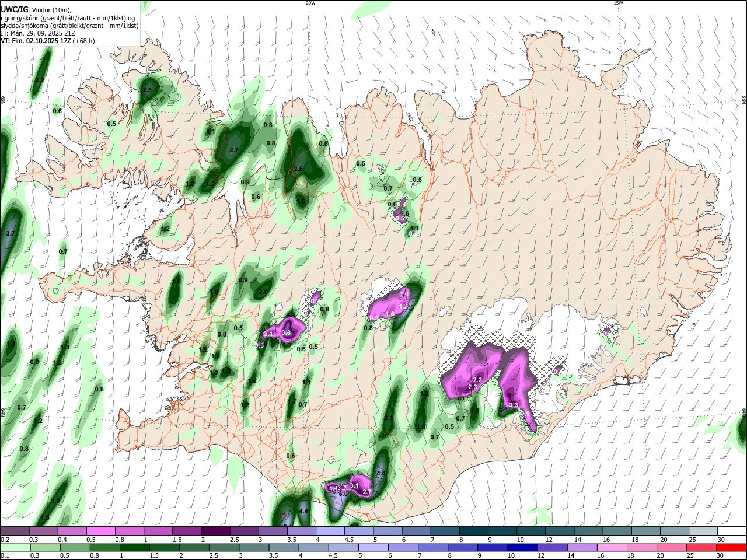Select the darkest green 1–1.5 rain legend swatch
Image resolution: width=747 pixels, height=560 pixels.
[134, 548]
